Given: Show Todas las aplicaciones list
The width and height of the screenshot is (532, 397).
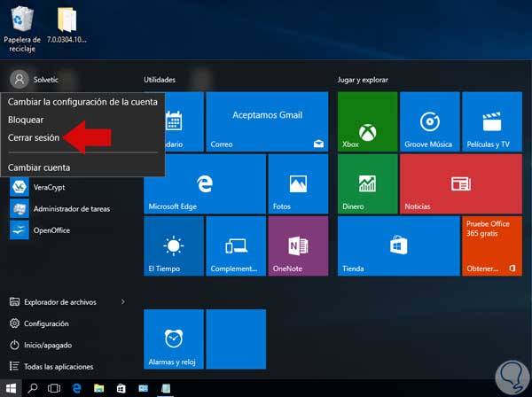Looking at the screenshot, I should coord(51,367).
